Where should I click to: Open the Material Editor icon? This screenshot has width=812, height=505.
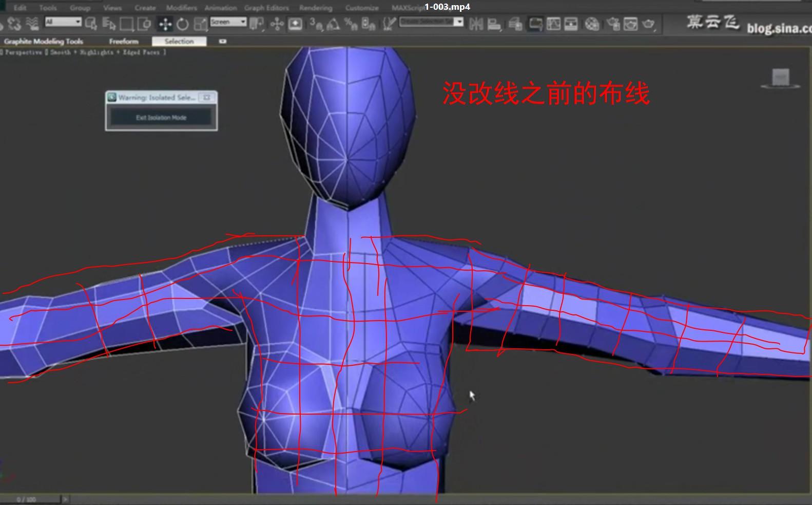click(592, 24)
